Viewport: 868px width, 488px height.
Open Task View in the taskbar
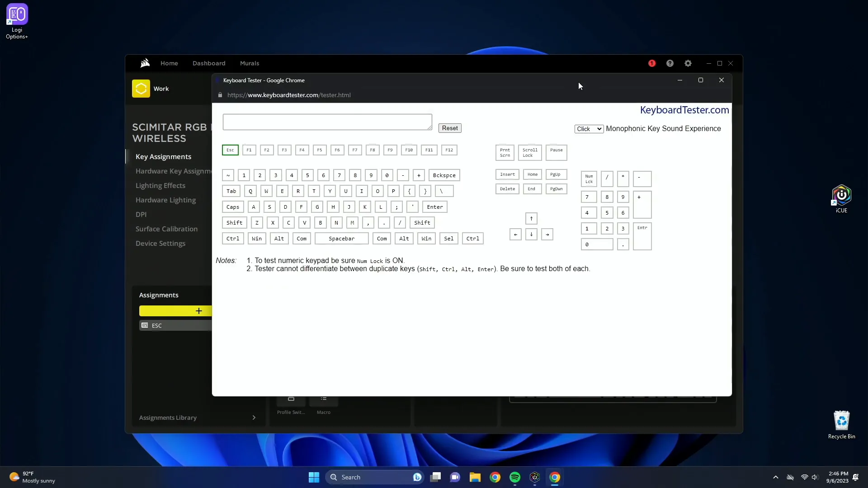[x=435, y=477]
